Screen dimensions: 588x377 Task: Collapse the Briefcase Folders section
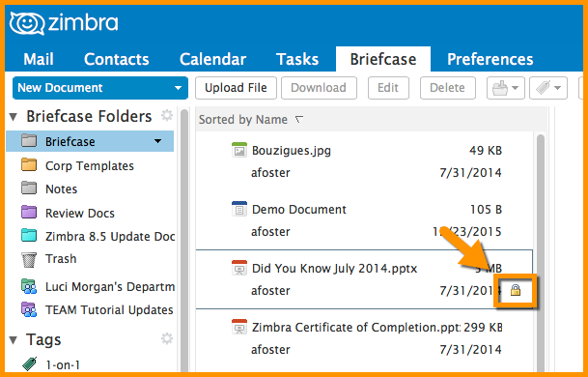coord(14,117)
